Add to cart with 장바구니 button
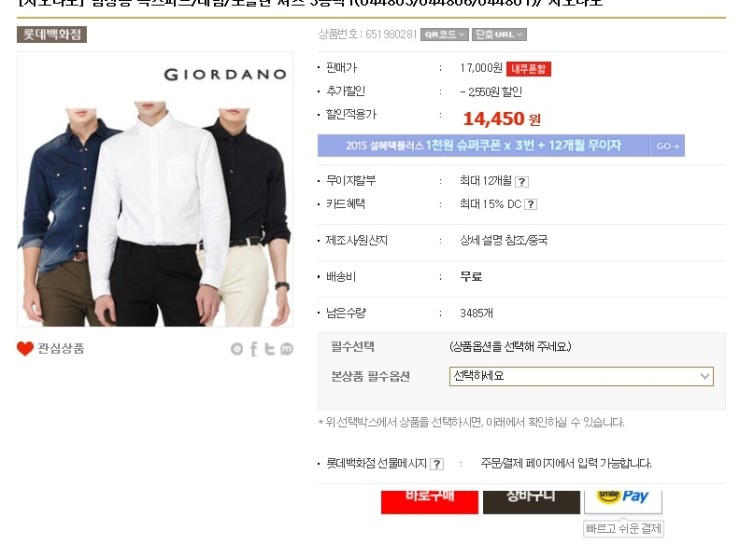Viewport: 740px width, 558px height. pyautogui.click(x=531, y=502)
